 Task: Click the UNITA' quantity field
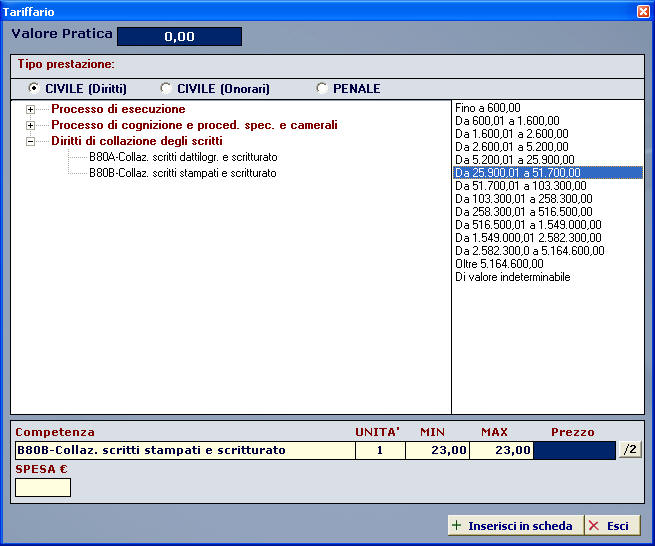click(x=380, y=450)
